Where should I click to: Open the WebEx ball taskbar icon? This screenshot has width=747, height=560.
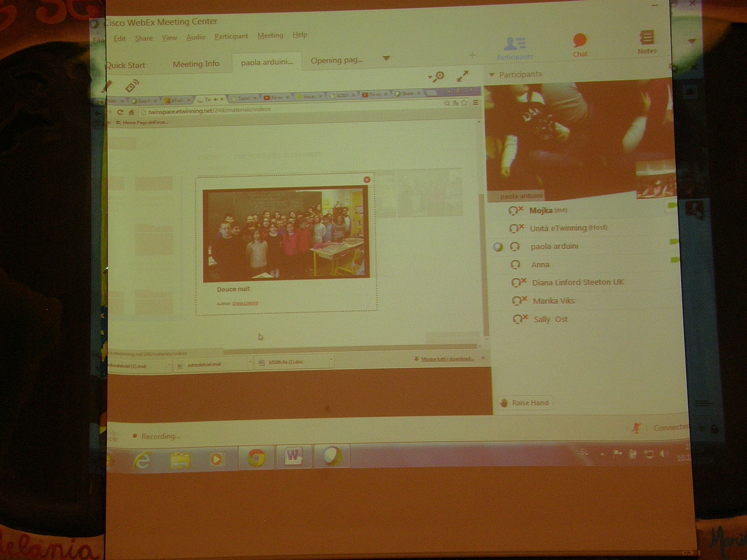point(332,456)
